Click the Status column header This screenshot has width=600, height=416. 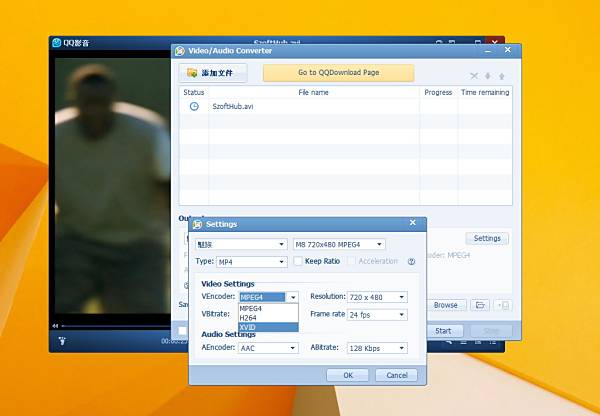click(x=194, y=92)
